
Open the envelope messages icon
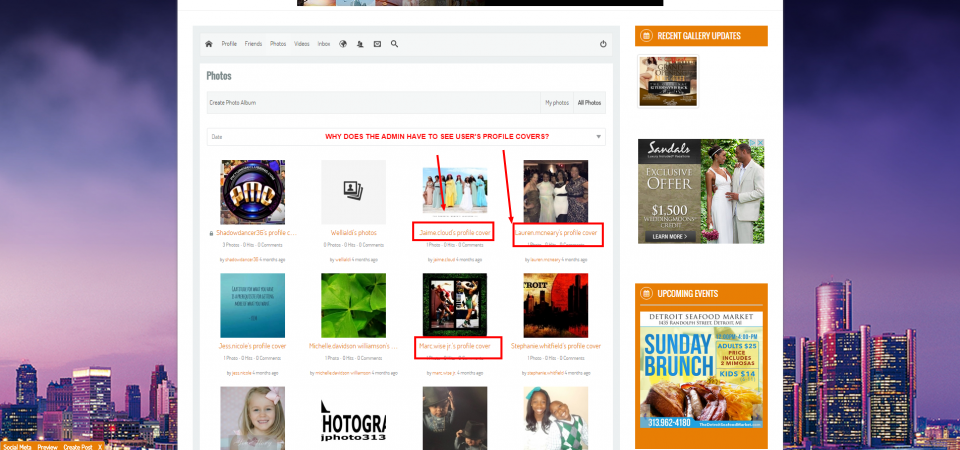click(377, 44)
